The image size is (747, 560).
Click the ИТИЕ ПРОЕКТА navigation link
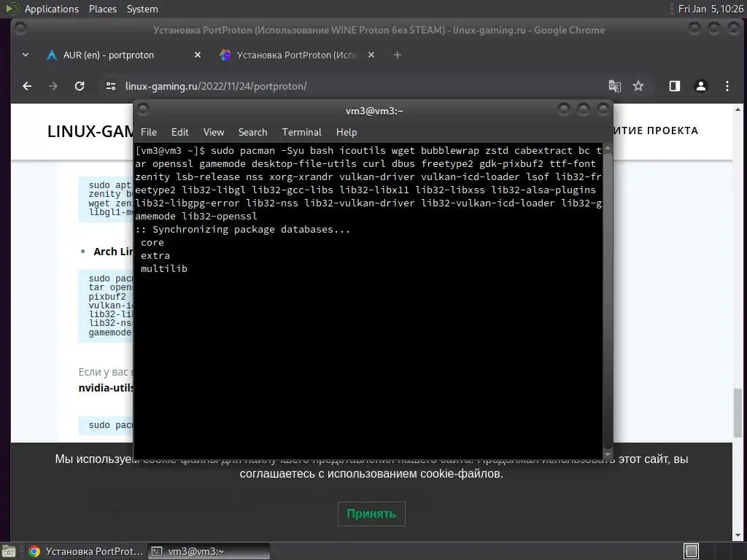(656, 131)
